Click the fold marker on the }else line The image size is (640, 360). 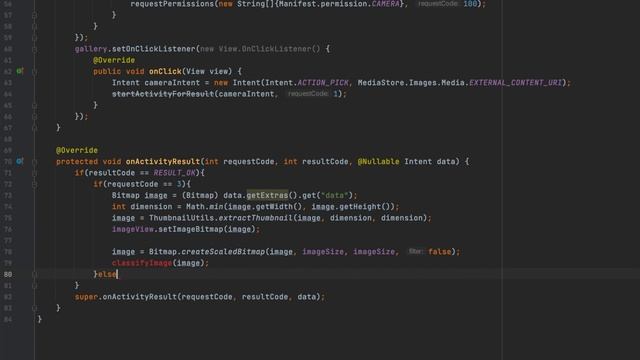35,274
